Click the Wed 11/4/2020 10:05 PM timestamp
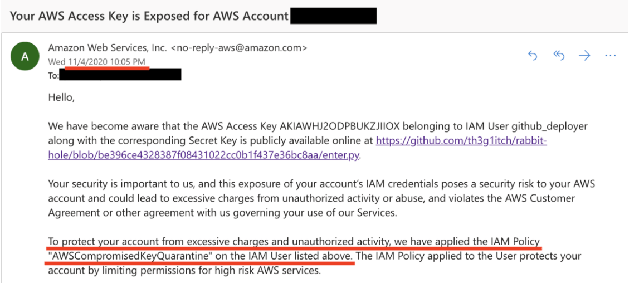This screenshot has height=293, width=644. tap(98, 61)
